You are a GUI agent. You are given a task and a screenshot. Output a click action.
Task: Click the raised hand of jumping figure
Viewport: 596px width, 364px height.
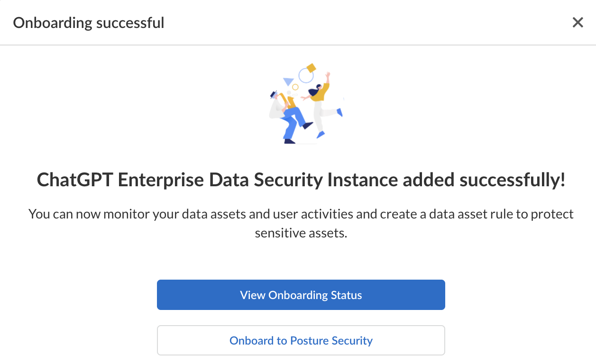328,74
